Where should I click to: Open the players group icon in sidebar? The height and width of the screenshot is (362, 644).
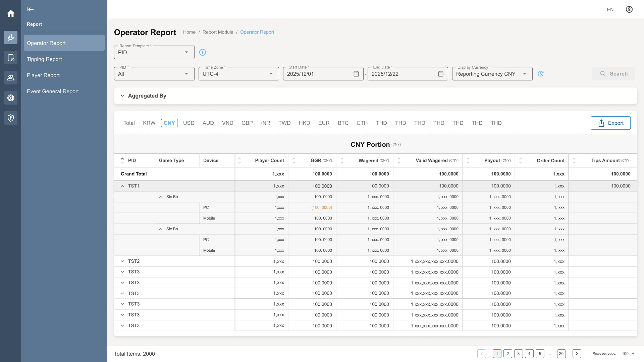tap(11, 78)
